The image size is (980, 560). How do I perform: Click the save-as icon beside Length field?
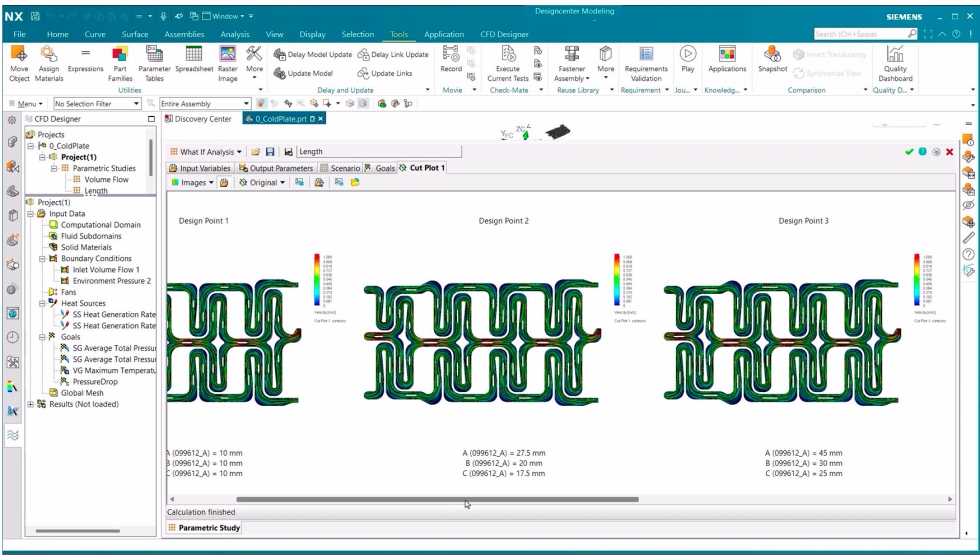pyautogui.click(x=288, y=152)
